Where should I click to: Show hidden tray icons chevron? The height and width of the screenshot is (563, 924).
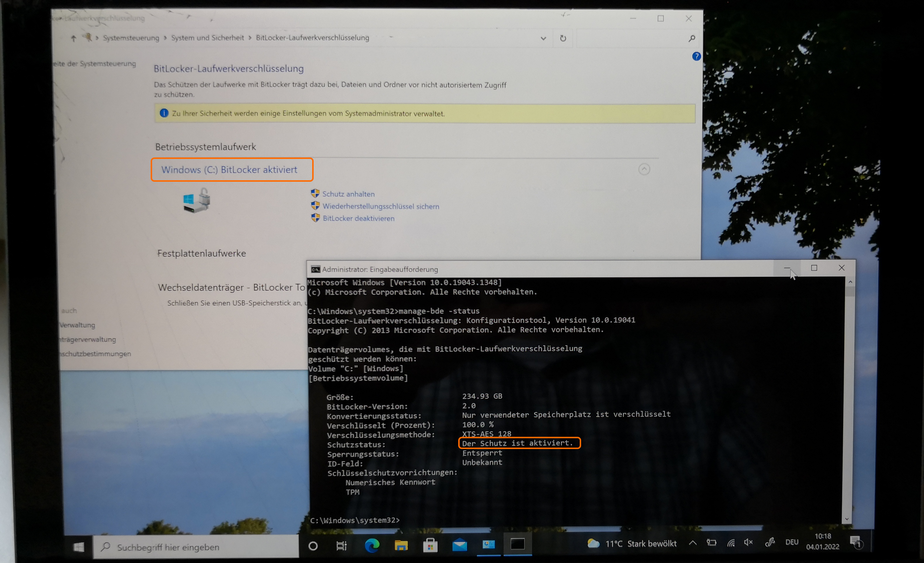[x=693, y=543]
